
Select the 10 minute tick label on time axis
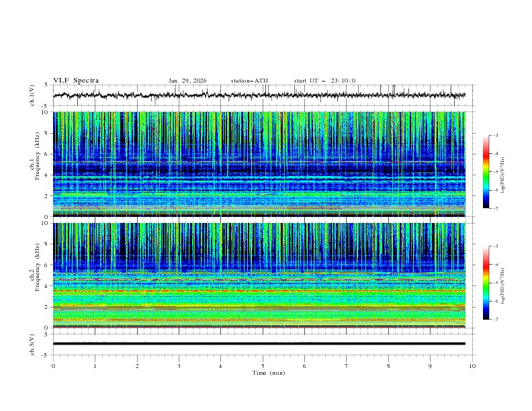point(472,365)
